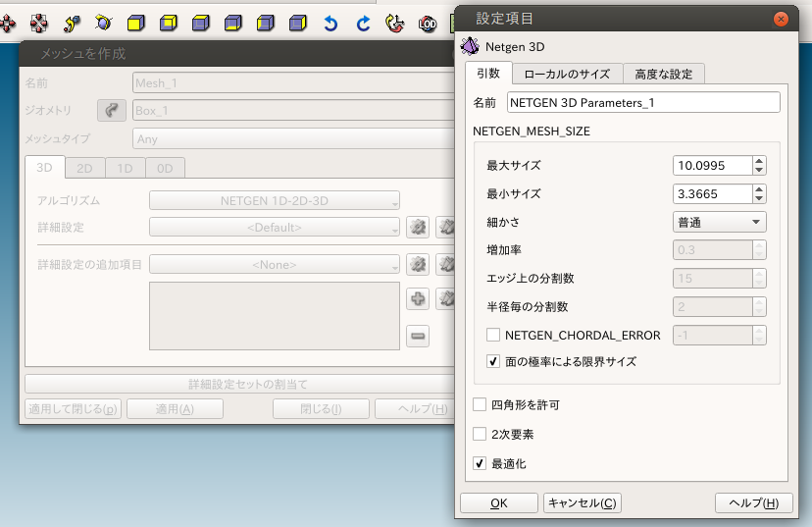Click ヘルプ(H) in settings dialog

pos(754,503)
